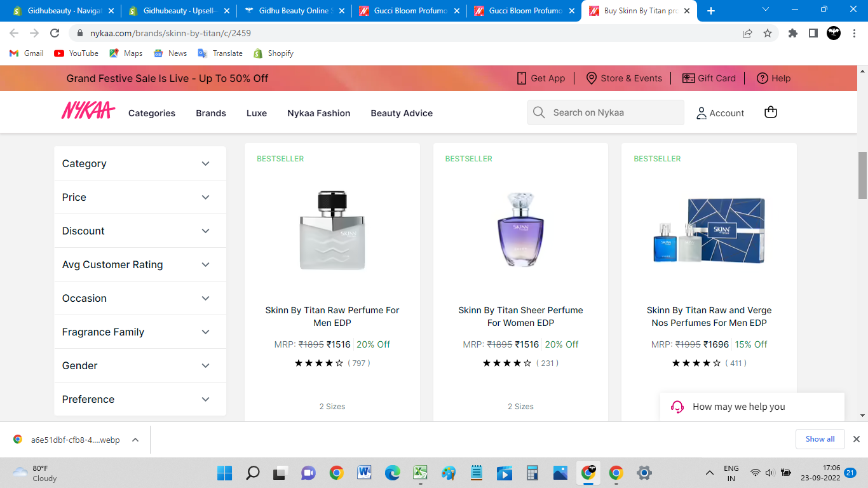Open the Brands menu
Viewport: 868px width, 488px height.
211,113
